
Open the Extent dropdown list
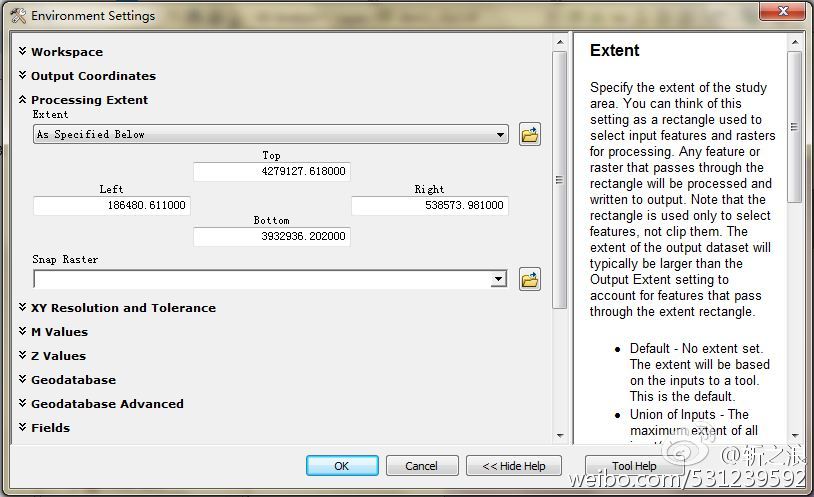[x=500, y=135]
